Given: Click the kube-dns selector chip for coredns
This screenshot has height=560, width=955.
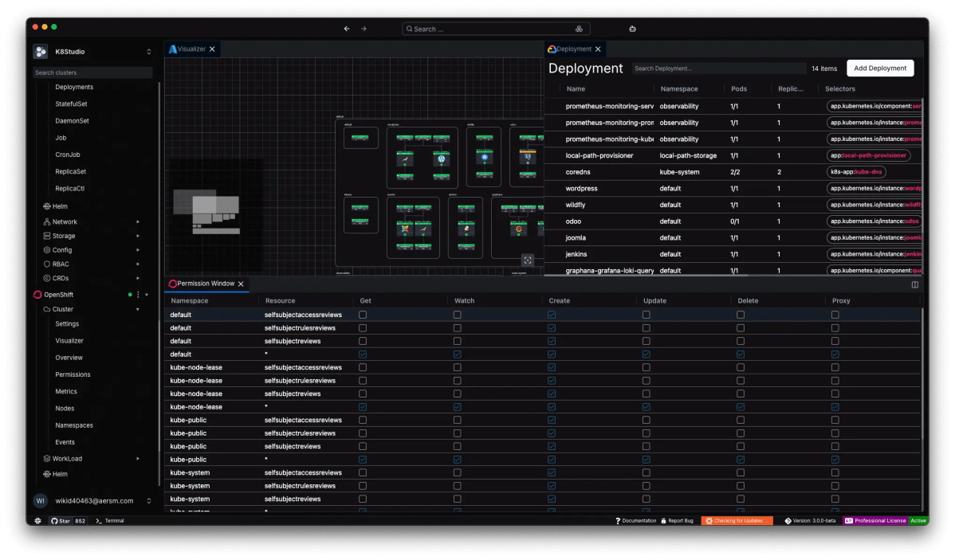Looking at the screenshot, I should click(x=855, y=172).
